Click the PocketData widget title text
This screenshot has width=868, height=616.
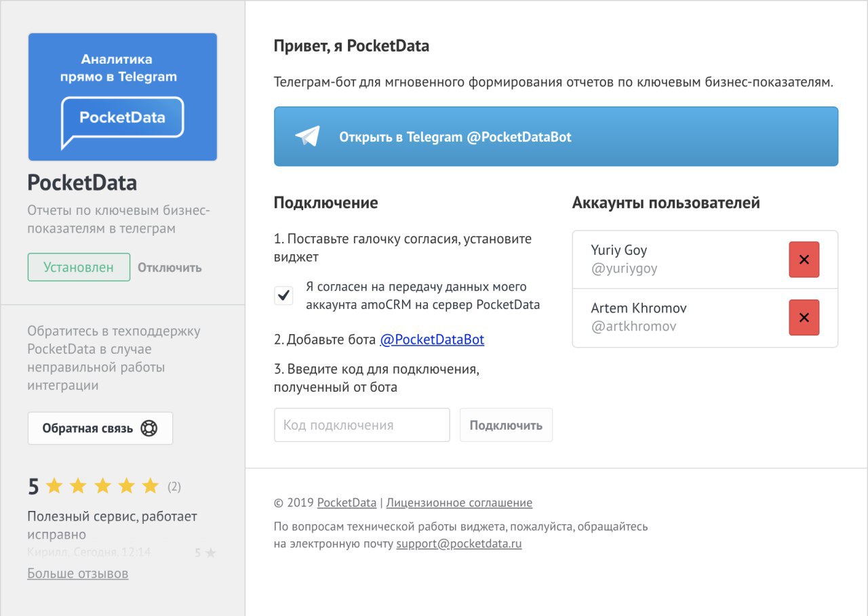82,182
